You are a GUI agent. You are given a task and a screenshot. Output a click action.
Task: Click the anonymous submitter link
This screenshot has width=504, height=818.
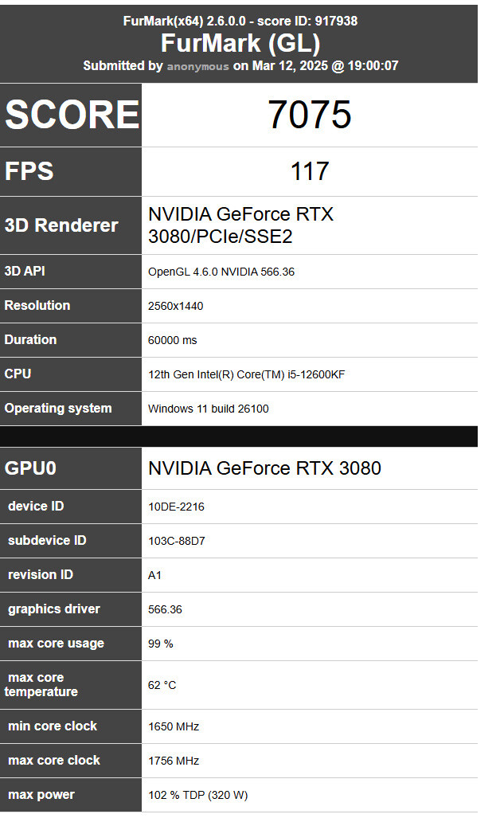point(197,66)
